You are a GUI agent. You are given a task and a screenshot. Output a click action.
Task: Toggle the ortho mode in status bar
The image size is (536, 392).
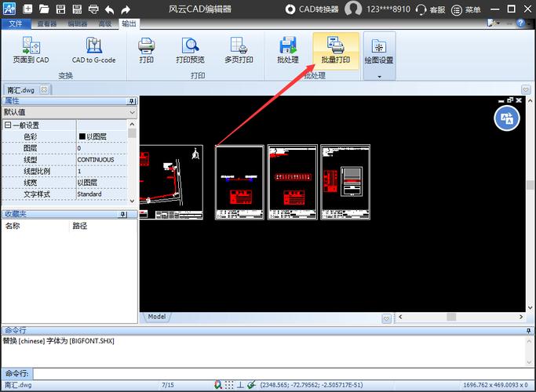coord(240,385)
